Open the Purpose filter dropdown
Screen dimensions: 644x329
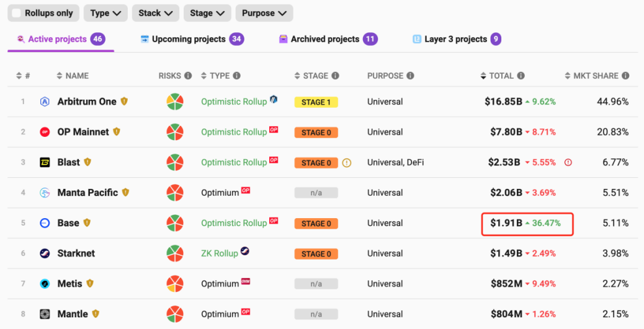264,13
